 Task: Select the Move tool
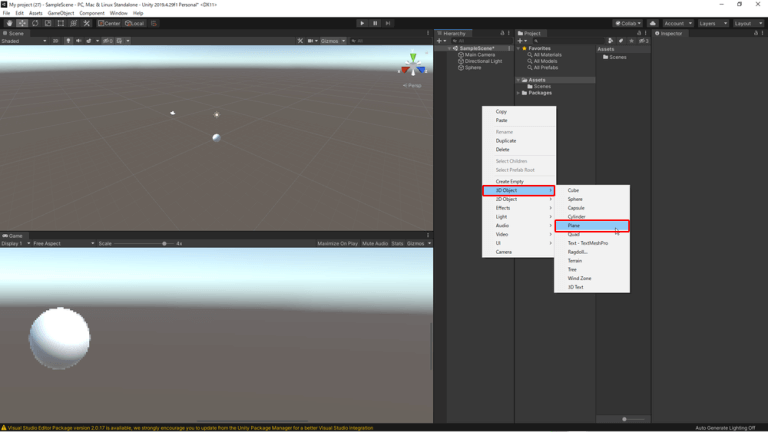(22, 23)
